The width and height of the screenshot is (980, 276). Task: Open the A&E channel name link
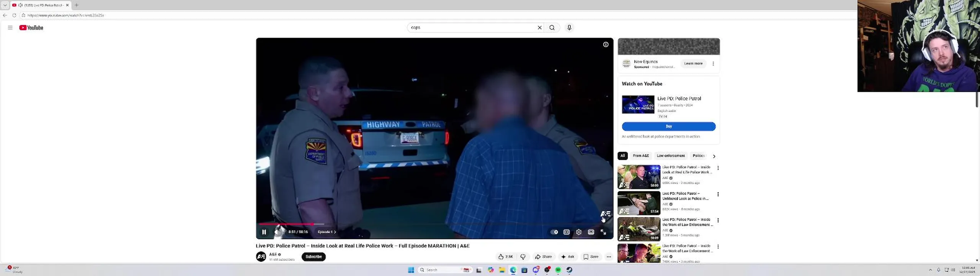tap(273, 255)
